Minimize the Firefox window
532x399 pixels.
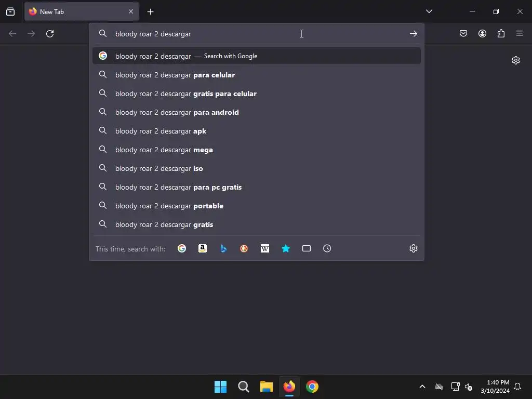point(472,11)
